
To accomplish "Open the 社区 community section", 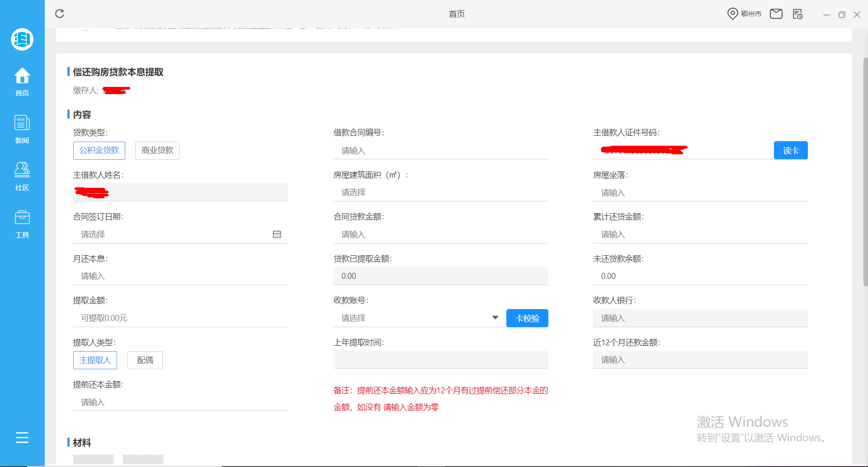I will click(x=22, y=176).
